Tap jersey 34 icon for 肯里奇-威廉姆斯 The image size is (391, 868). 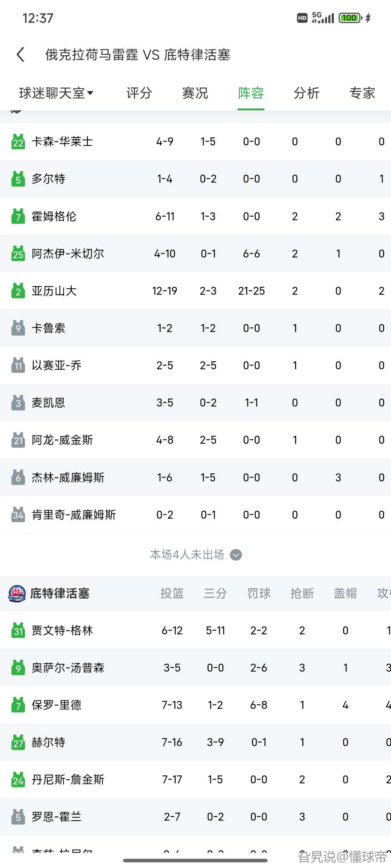pos(18,515)
